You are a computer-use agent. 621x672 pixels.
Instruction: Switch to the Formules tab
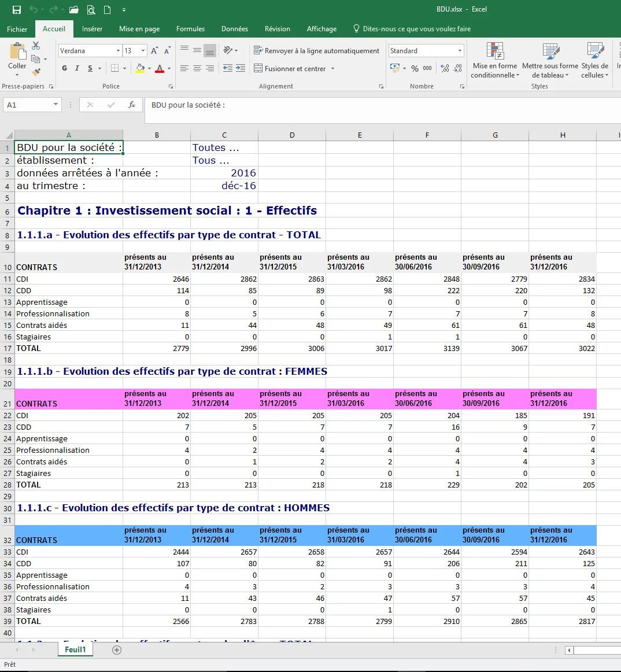pos(190,29)
